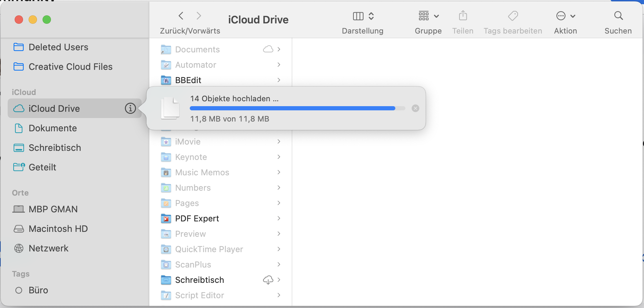644x308 pixels.
Task: Select the Büro tag circle
Action: click(x=19, y=290)
